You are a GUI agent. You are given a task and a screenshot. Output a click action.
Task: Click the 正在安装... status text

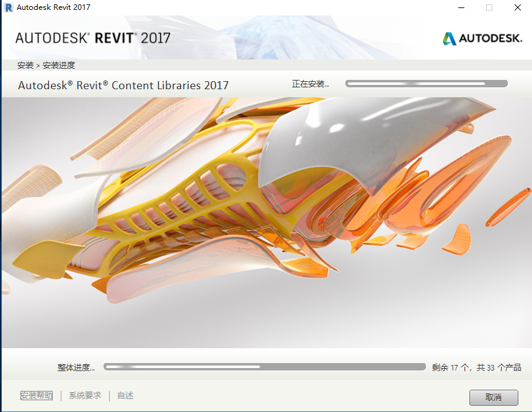pos(311,84)
